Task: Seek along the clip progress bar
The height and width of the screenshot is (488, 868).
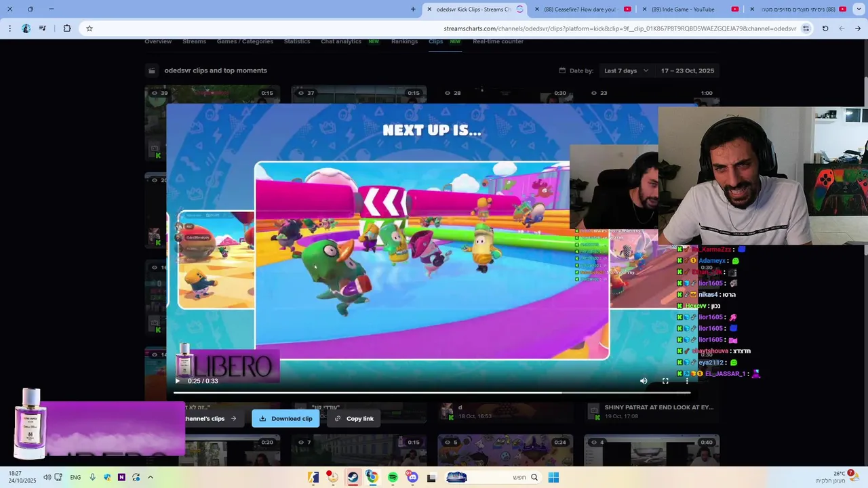Action: click(x=432, y=392)
